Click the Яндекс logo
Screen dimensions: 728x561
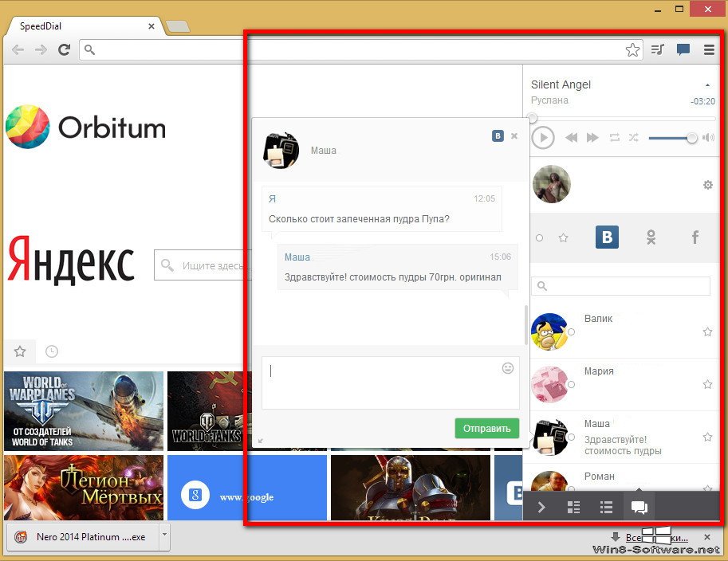coord(71,260)
